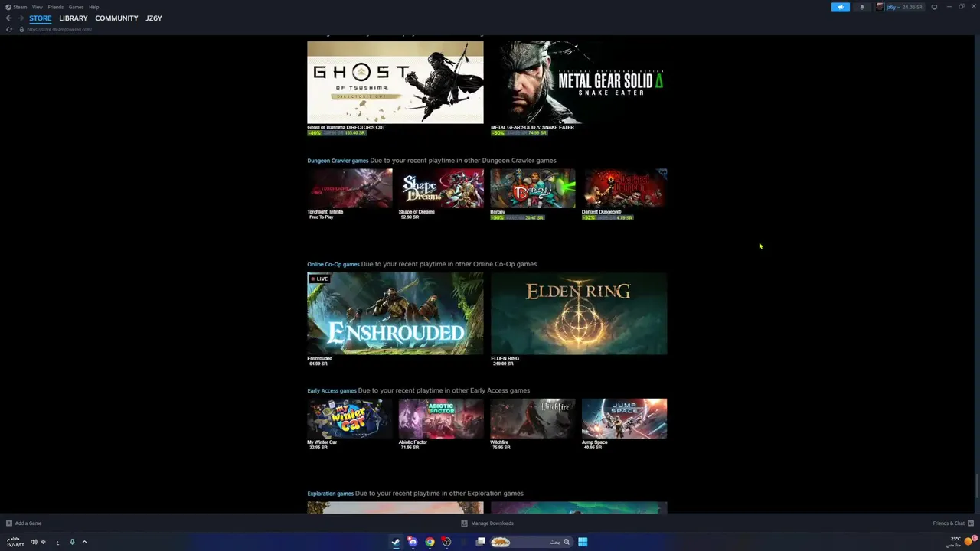980x551 pixels.
Task: Open Ghost of Tsushima Director's Cut banner
Action: [395, 83]
